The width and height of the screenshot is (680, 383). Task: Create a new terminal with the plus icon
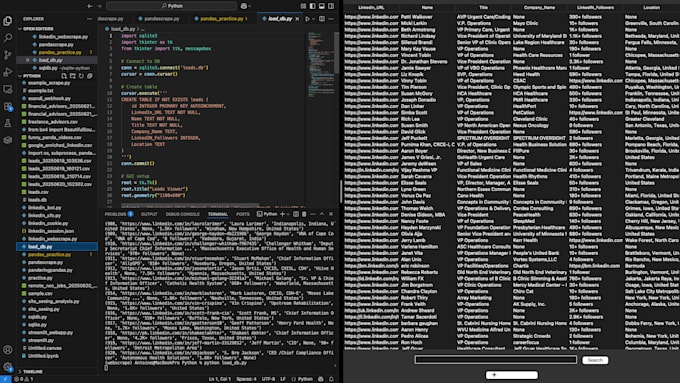tap(282, 214)
